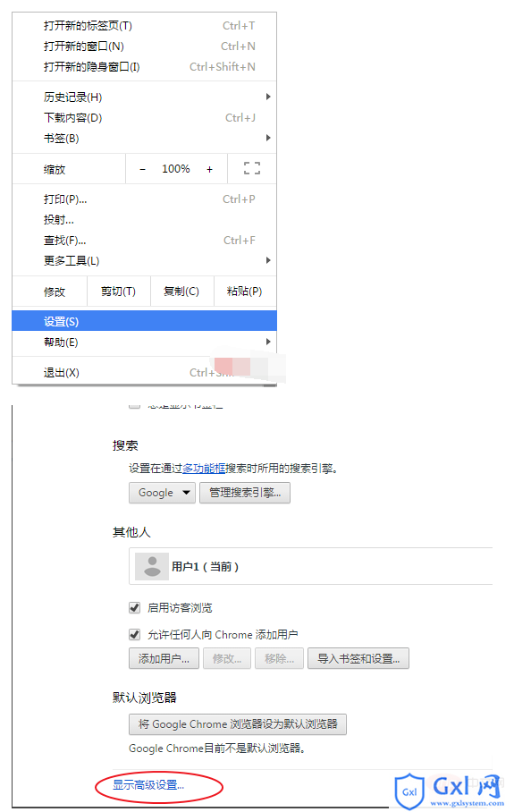Screen dimensions: 514x812
Task: Toggle the 启用访客浏览 checkbox
Action: coord(135,607)
